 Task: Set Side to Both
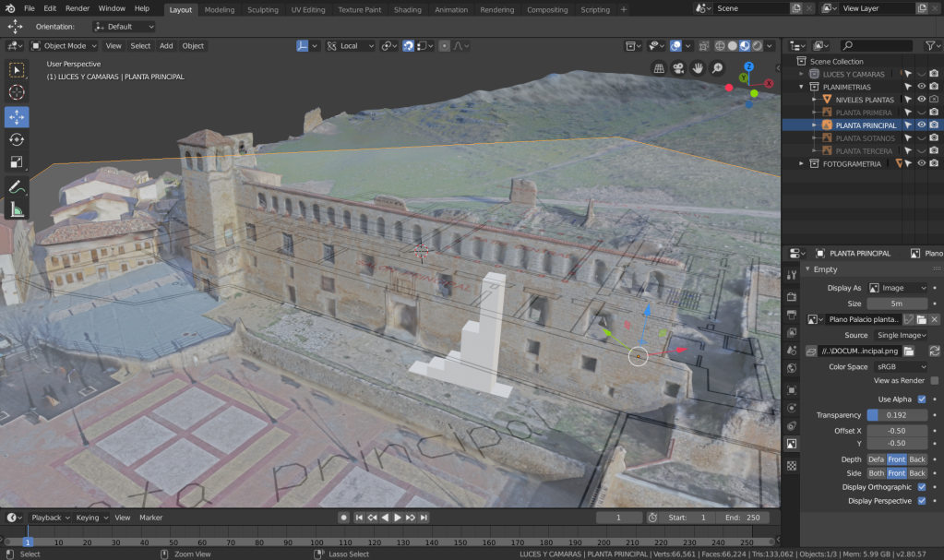[876, 473]
